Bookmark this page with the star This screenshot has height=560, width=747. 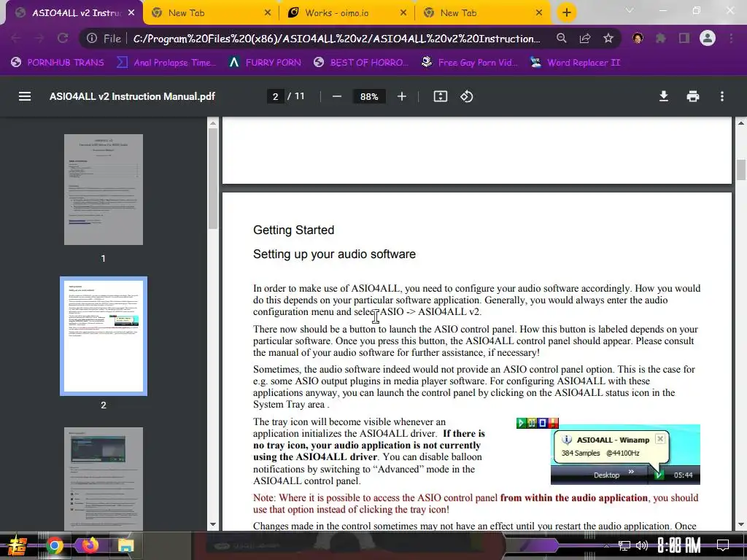(608, 38)
